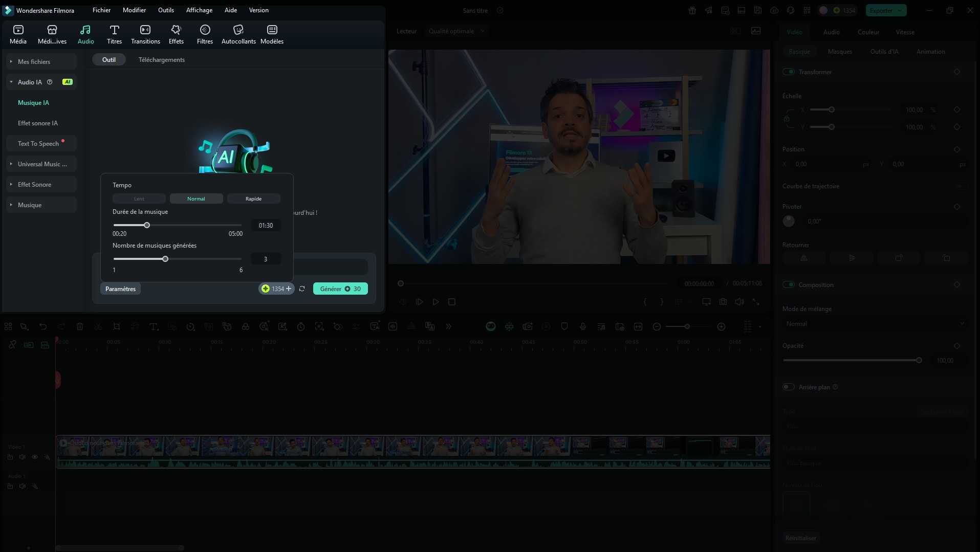Click the cloud upload icon in title bar
This screenshot has height=552, width=980.
tap(774, 10)
